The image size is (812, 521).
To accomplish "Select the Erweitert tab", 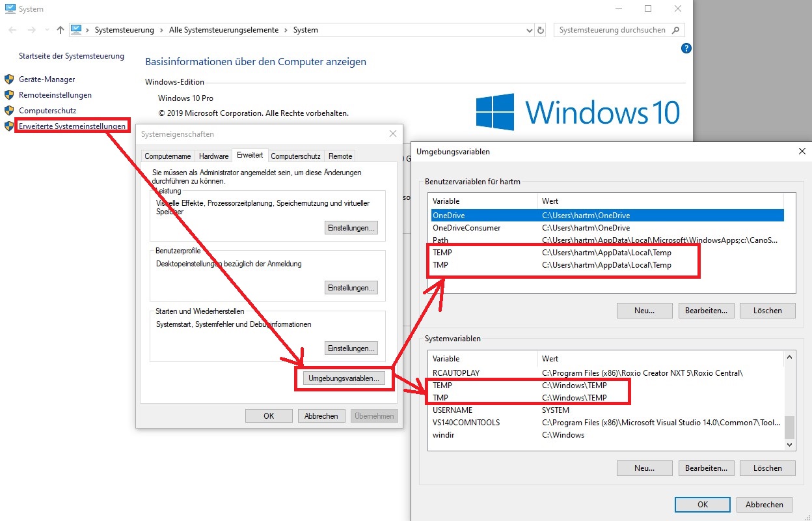I will (x=250, y=155).
